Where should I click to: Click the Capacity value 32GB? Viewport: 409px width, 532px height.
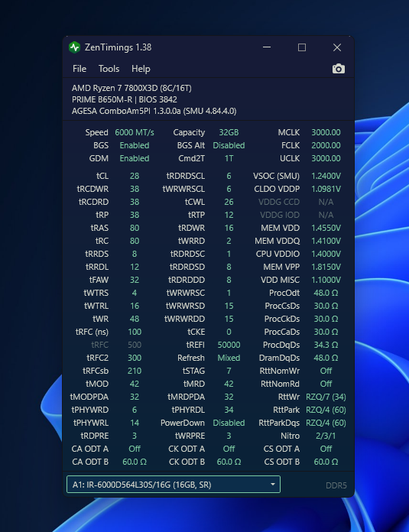(229, 133)
